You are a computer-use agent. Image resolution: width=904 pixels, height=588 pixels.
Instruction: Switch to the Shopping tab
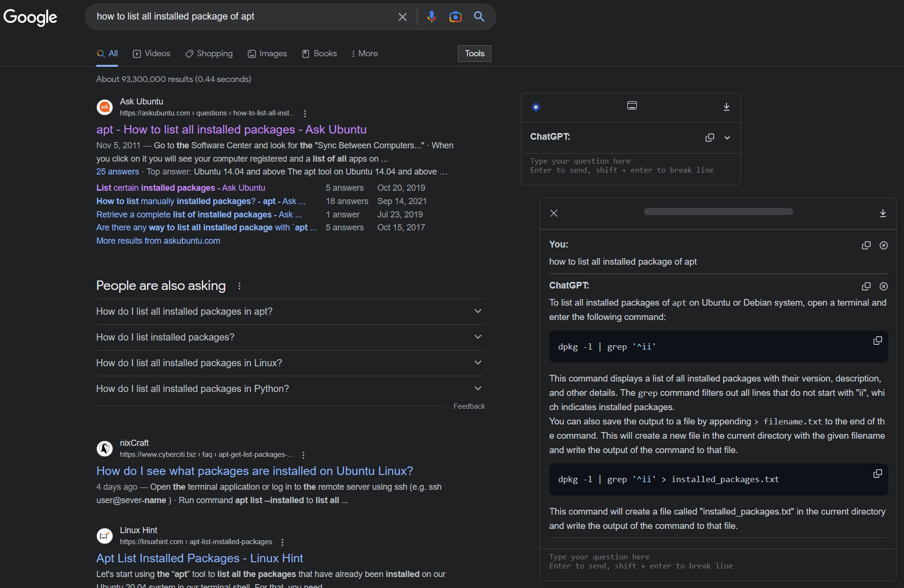pyautogui.click(x=209, y=54)
